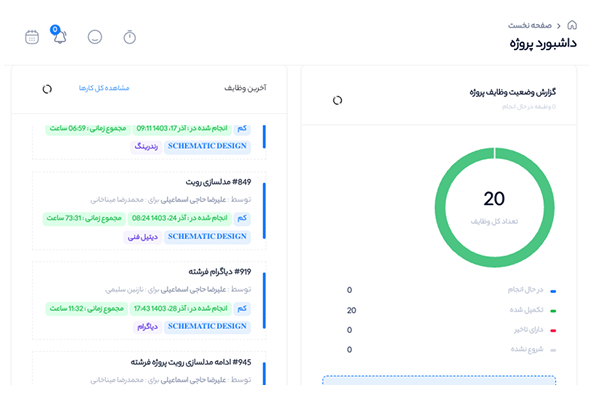Select شروع نشده legend entry

coord(527,349)
